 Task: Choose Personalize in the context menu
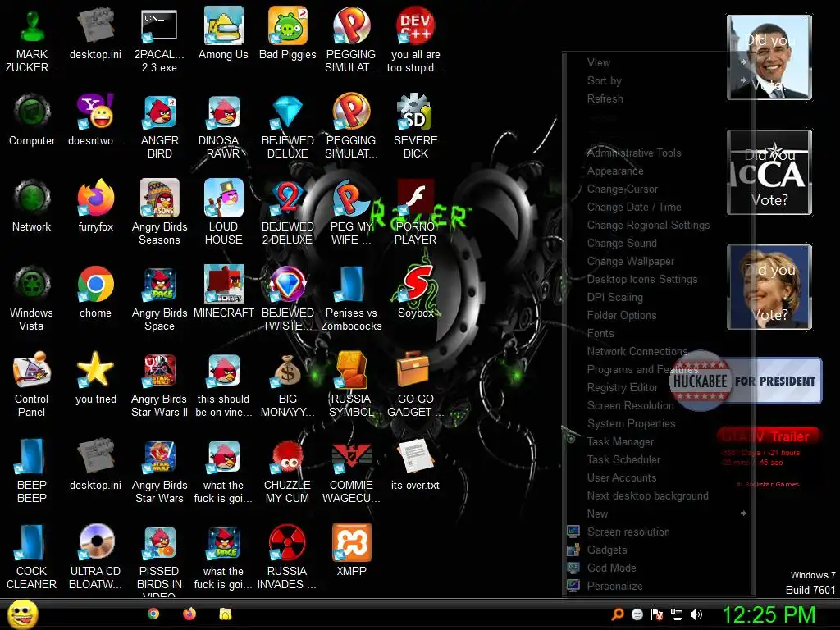point(658,586)
